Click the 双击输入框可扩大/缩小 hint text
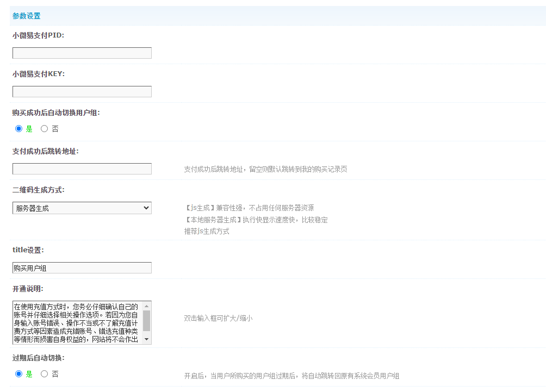Image resolution: width=546 pixels, height=392 pixels. tap(218, 318)
